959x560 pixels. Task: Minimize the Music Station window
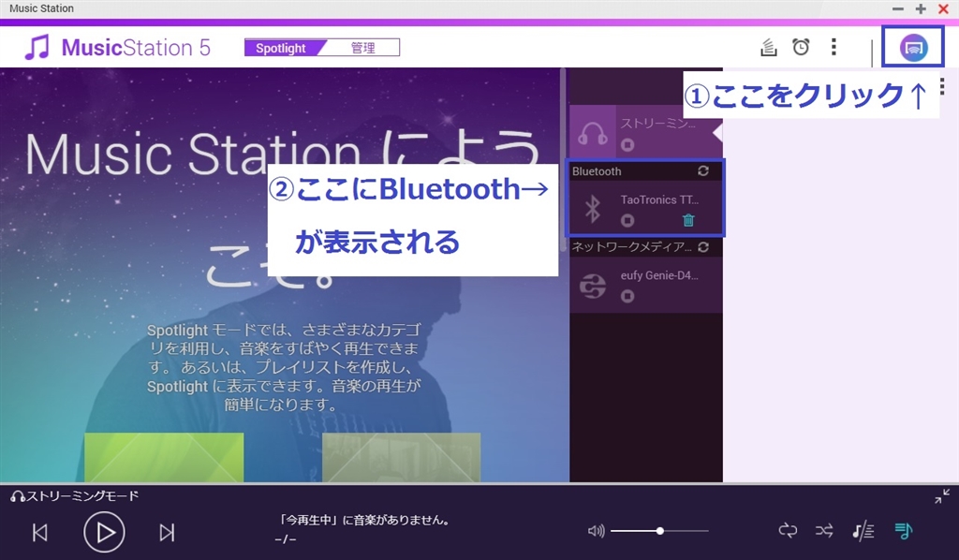[x=898, y=8]
